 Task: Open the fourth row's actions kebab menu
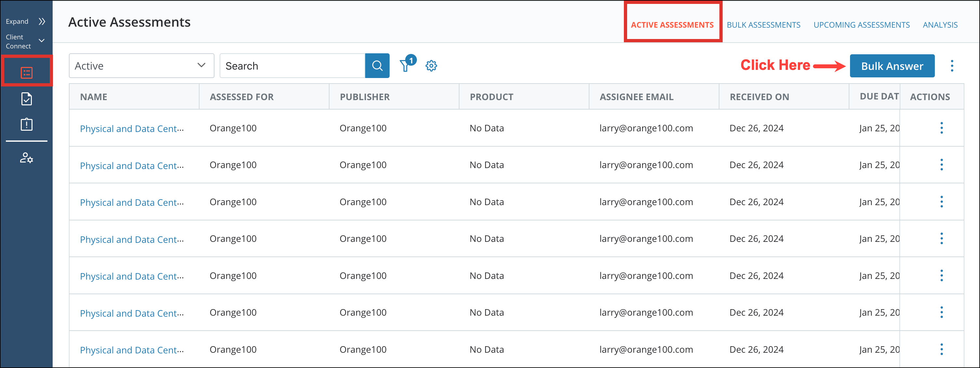[941, 239]
